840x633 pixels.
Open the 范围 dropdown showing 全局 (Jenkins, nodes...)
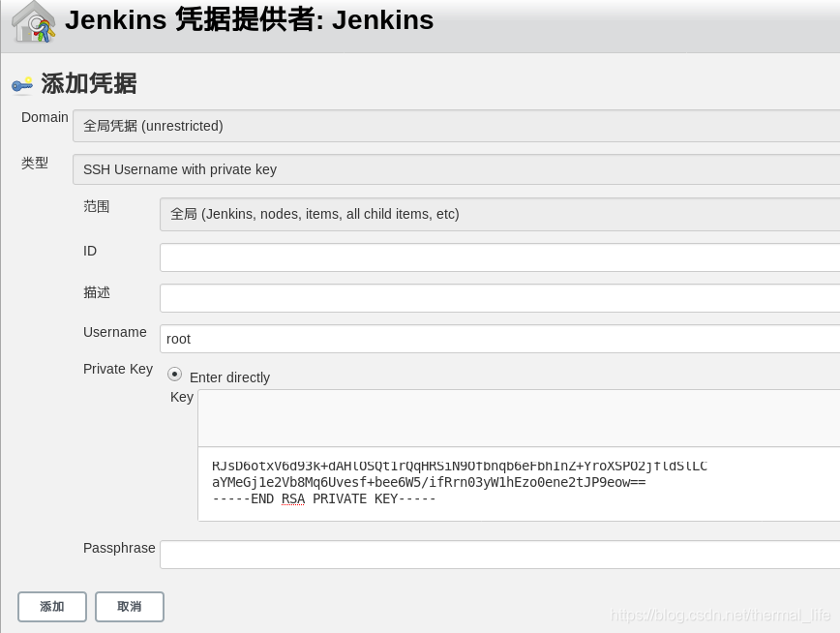[x=499, y=215]
